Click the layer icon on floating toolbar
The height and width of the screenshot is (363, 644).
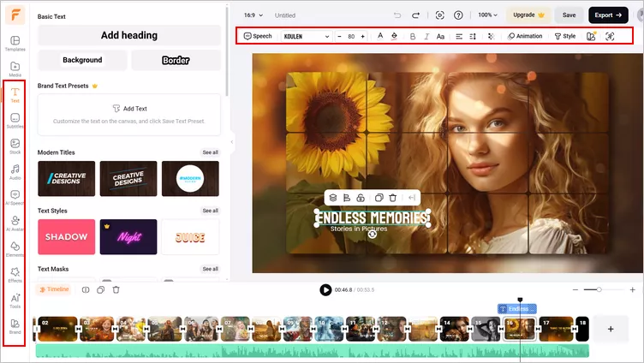click(x=333, y=198)
